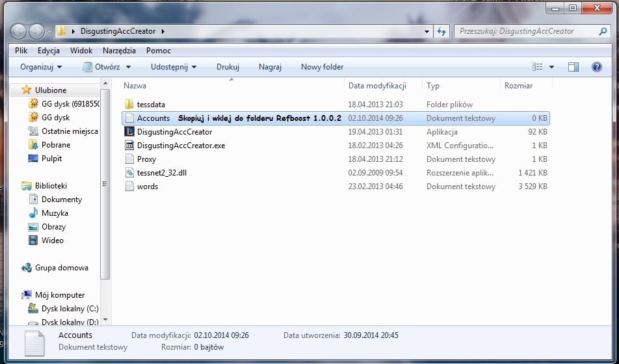Open the Widok menu
This screenshot has width=619, height=364.
81,51
